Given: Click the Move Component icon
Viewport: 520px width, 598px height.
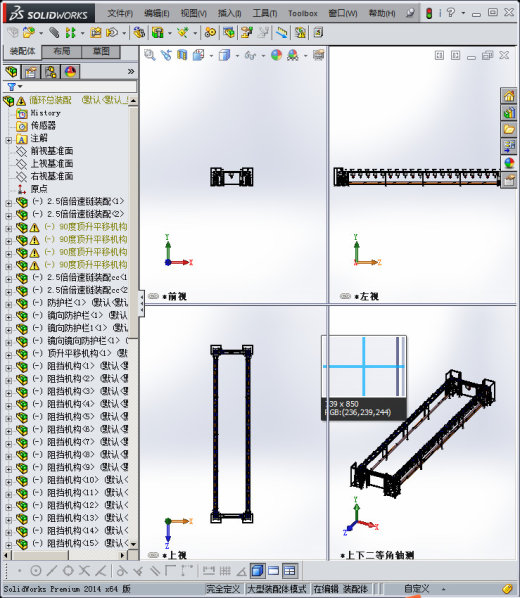Looking at the screenshot, I should (112, 32).
